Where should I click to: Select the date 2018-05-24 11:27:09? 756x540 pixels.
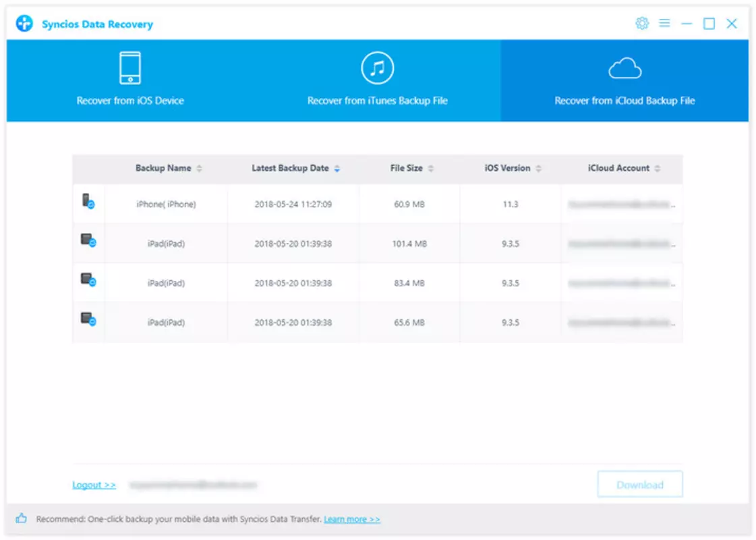coord(293,204)
